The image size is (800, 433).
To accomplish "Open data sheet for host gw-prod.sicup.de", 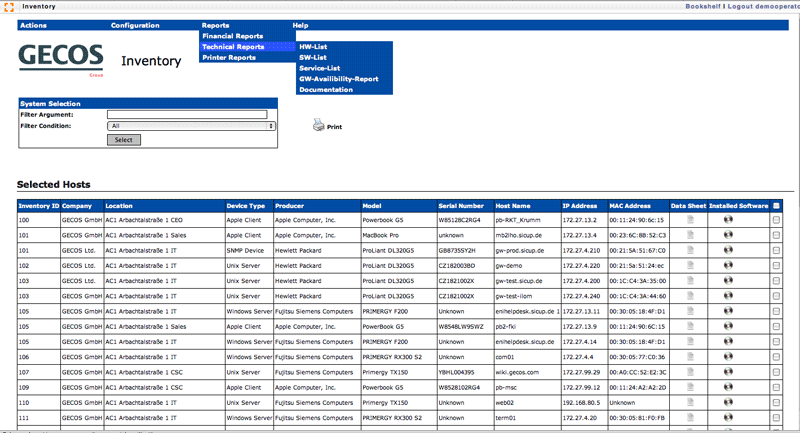I will 690,250.
